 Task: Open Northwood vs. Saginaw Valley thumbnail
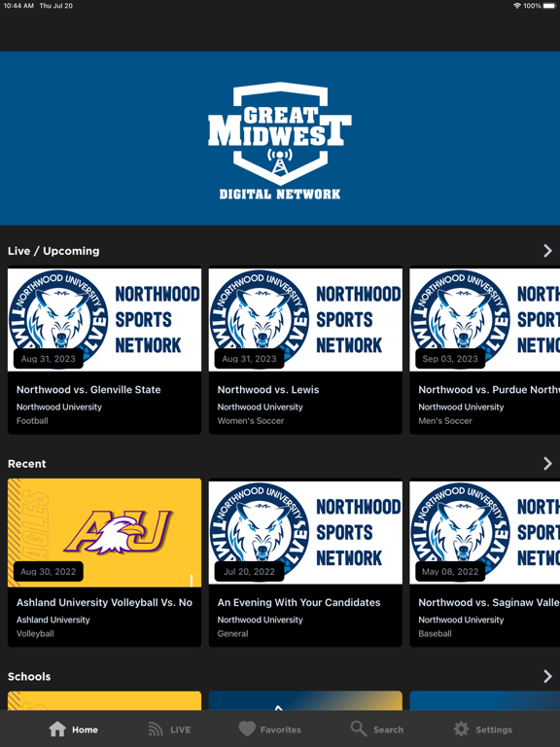tap(485, 533)
